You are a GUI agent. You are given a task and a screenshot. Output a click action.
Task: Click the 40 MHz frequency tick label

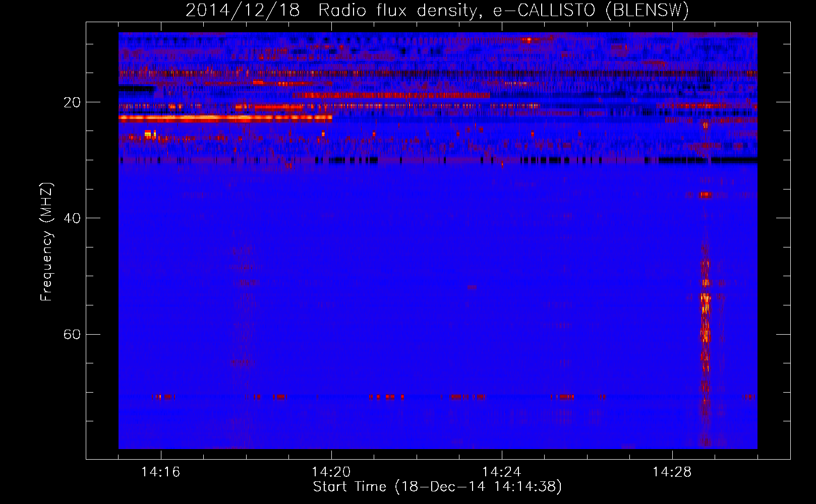[72, 218]
